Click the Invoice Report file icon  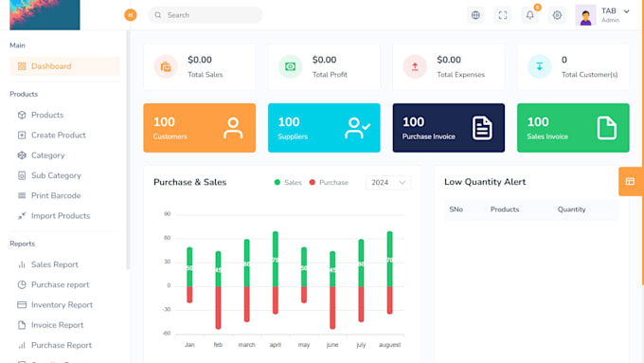22,325
